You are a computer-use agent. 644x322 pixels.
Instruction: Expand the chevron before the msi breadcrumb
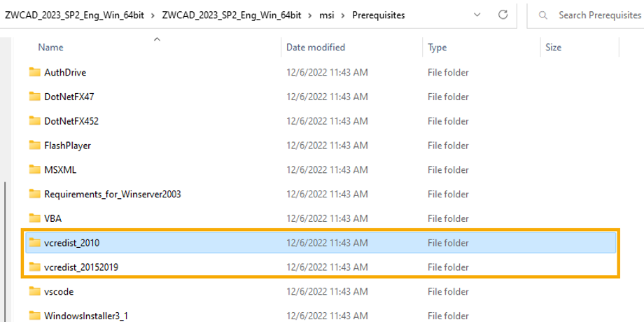311,15
